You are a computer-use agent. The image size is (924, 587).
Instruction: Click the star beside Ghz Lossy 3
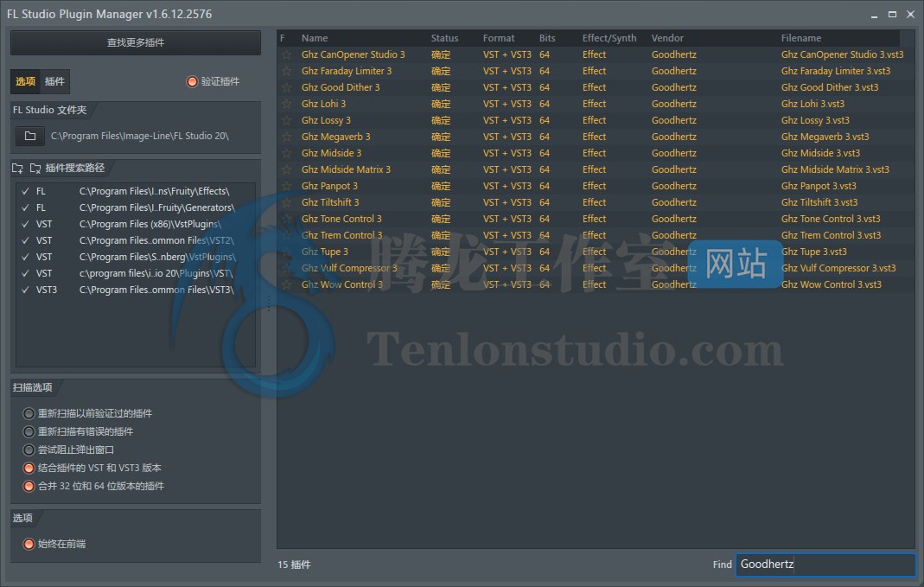tap(286, 121)
